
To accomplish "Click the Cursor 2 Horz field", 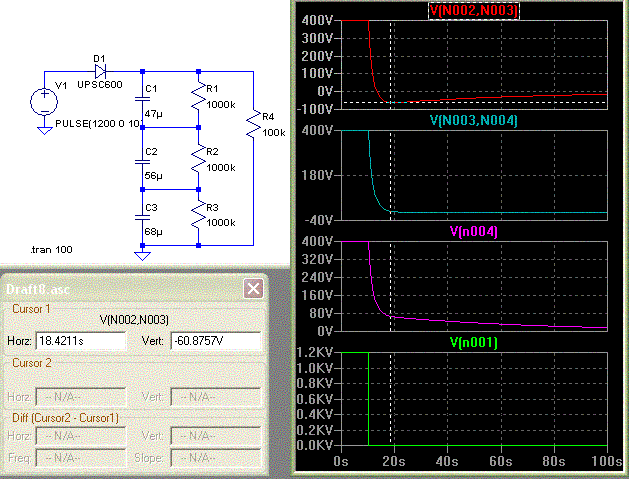I will point(80,397).
